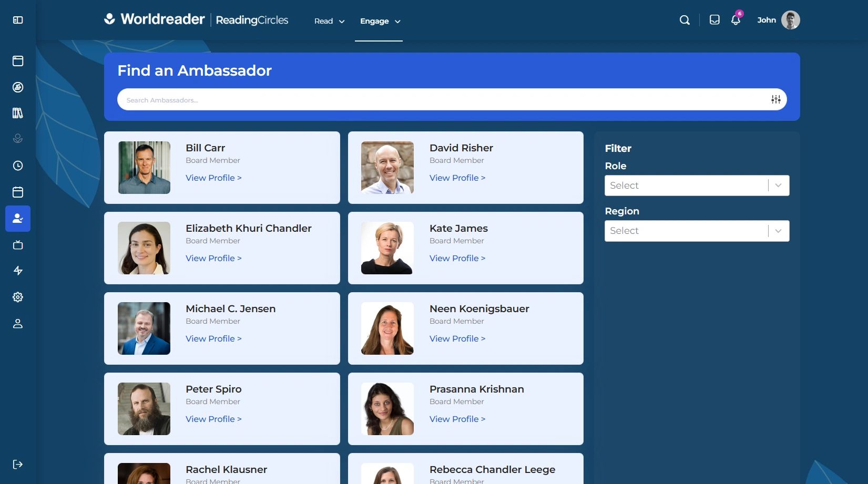The width and height of the screenshot is (868, 484).
Task: View Kate James's profile
Action: click(457, 258)
